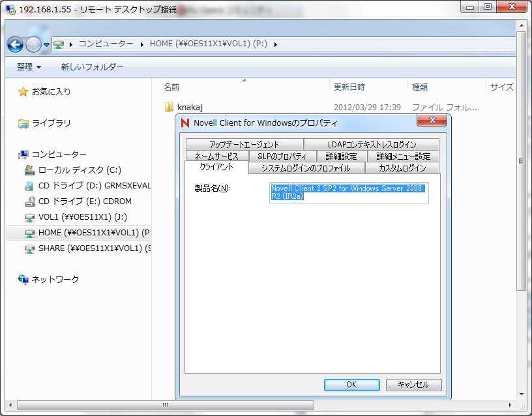Screen dimensions: 532x416
Task: Click Remote Desktop icon in title bar
Action: click(x=11, y=10)
